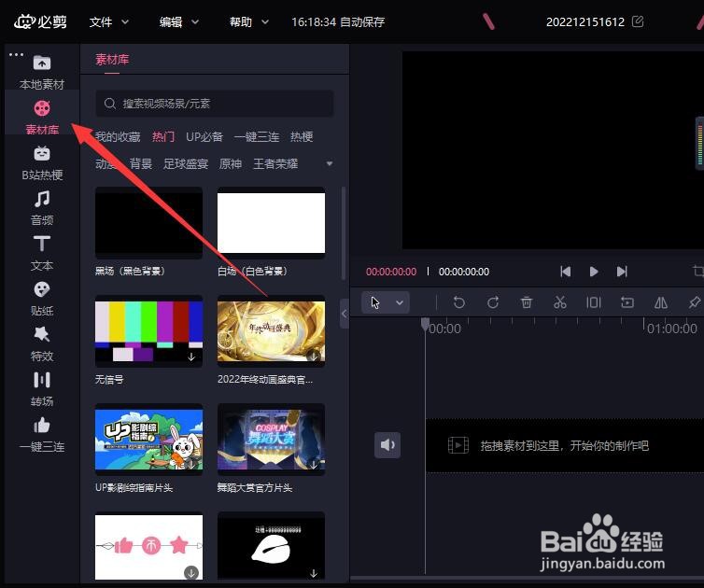Select the 舞蹈大赏官方片头 thumbnail
This screenshot has width=704, height=588.
[x=271, y=440]
